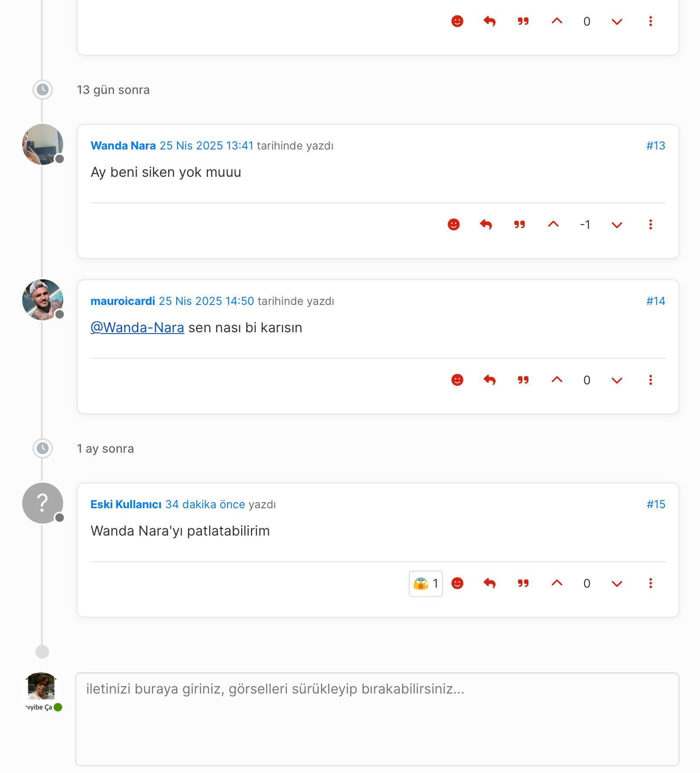Screen dimensions: 700x773
Task: Downvote post #13
Action: (617, 225)
